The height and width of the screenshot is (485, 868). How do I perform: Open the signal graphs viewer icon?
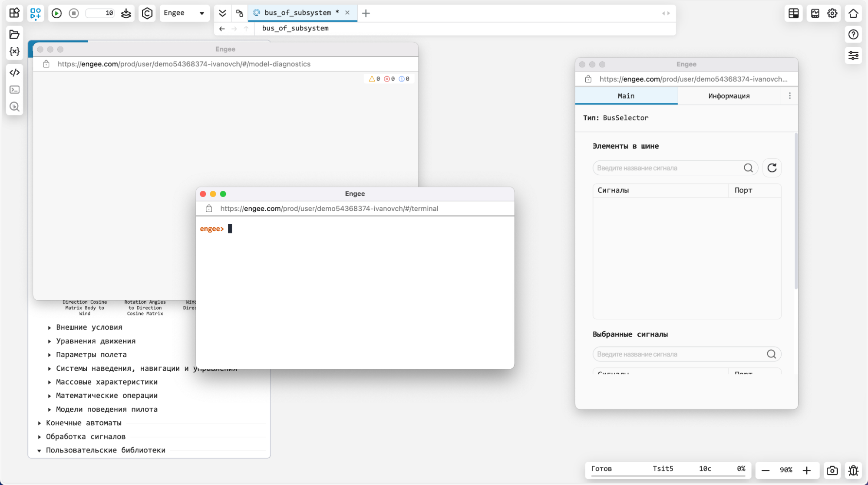[815, 13]
